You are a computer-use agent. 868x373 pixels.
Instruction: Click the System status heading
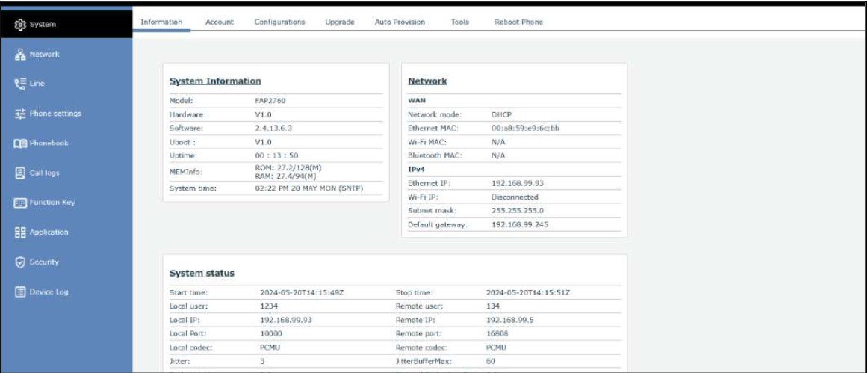tap(202, 274)
